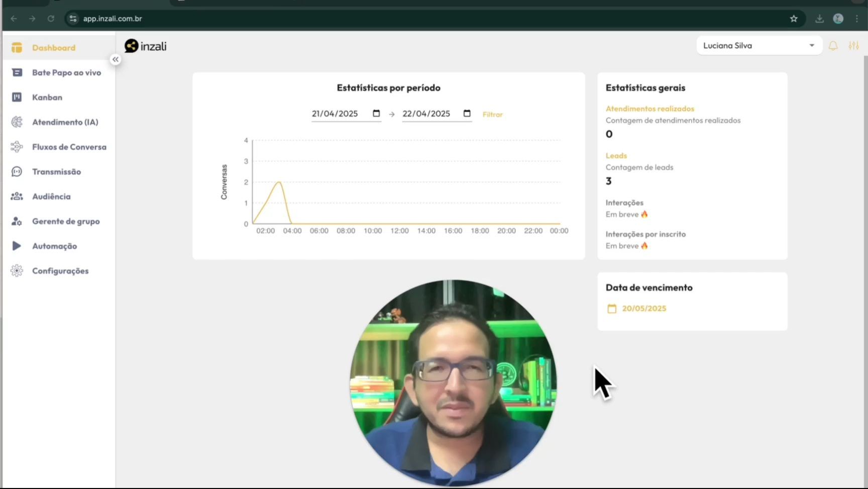868x489 pixels.
Task: Click the Conversas axis label
Action: tap(224, 182)
